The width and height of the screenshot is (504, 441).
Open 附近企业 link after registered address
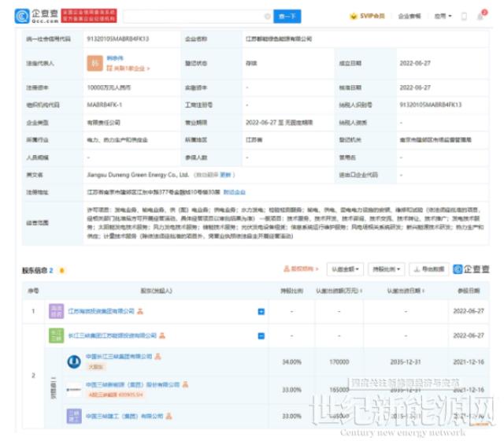(235, 192)
